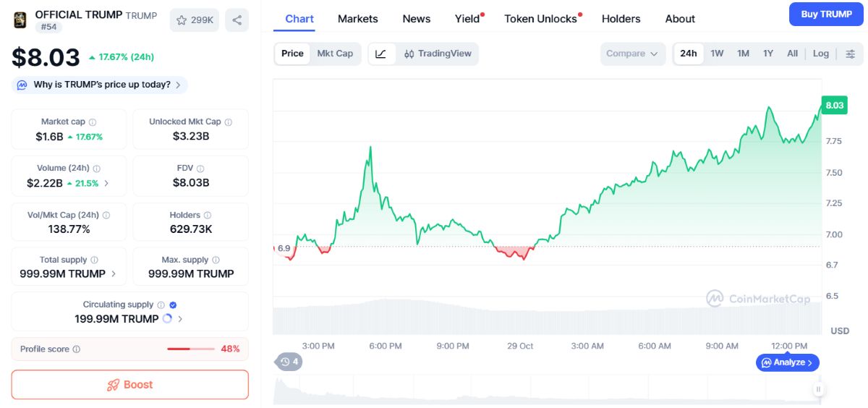Click the Buy TRUMP button
Image resolution: width=868 pixels, height=408 pixels.
click(x=826, y=14)
